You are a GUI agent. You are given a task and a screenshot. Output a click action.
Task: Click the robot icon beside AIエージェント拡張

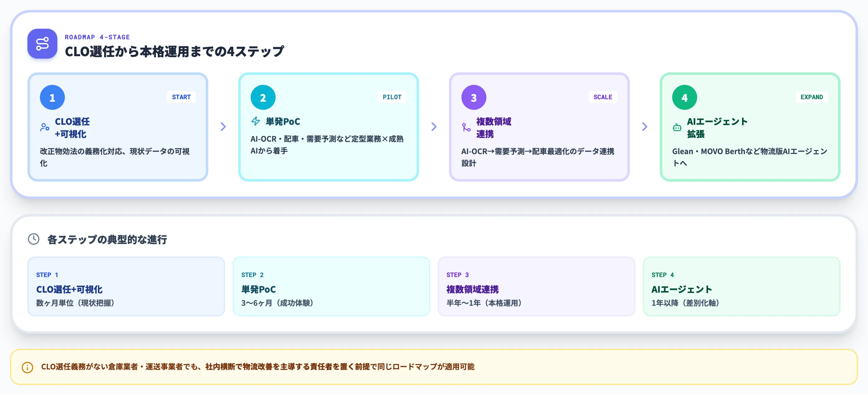point(677,128)
